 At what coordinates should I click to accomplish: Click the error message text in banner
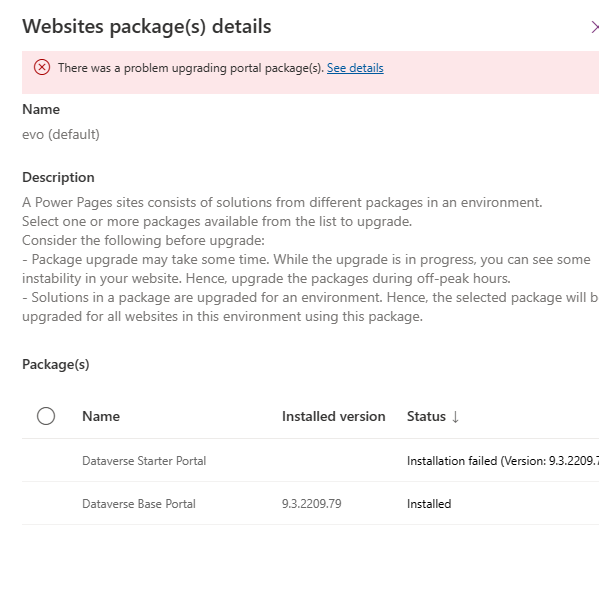click(x=191, y=68)
